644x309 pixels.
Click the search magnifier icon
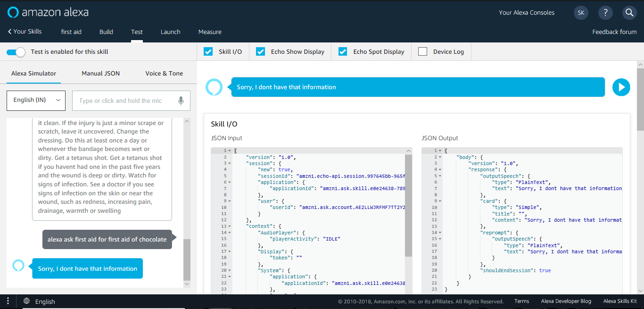[x=629, y=13]
